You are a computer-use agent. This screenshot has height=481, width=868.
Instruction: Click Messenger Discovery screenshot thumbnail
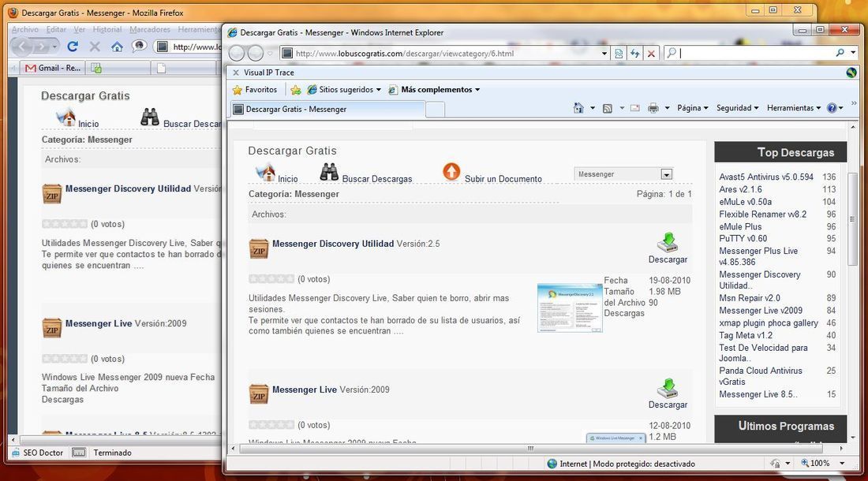coord(570,308)
